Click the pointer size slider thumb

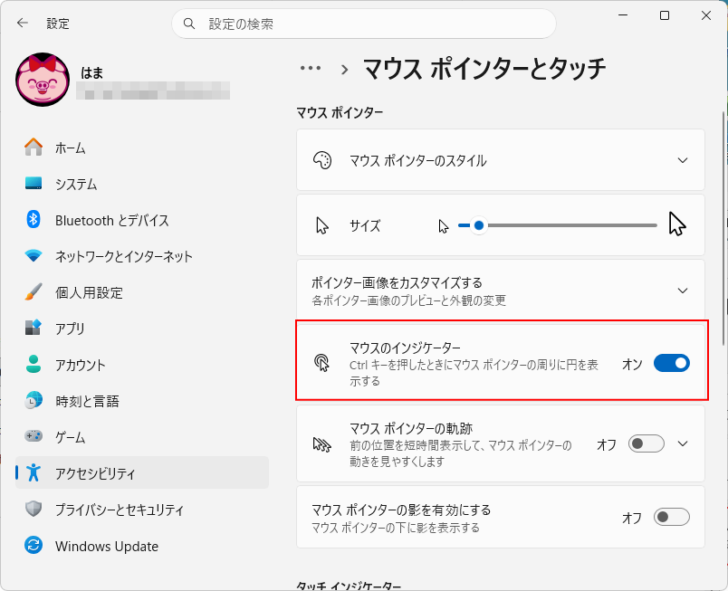coord(479,226)
